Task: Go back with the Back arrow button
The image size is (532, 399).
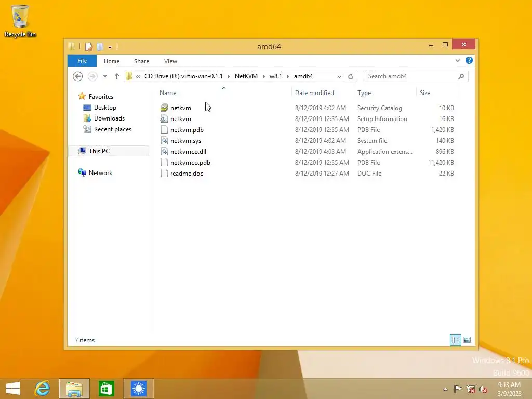Action: [x=78, y=76]
